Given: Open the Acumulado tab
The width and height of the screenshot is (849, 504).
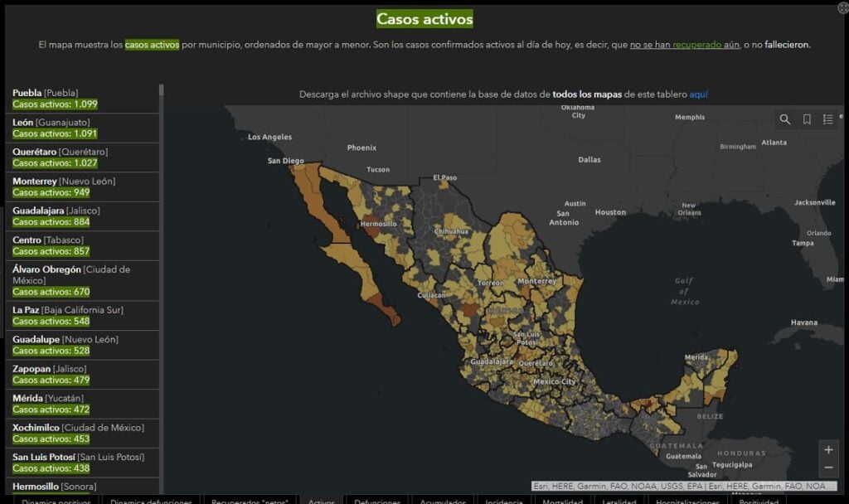Looking at the screenshot, I should [x=443, y=501].
